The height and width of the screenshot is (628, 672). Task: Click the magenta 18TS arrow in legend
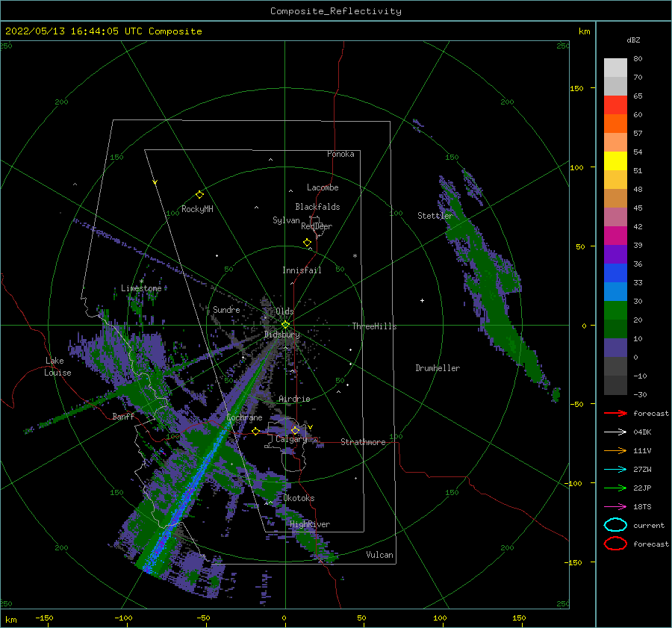(x=615, y=507)
